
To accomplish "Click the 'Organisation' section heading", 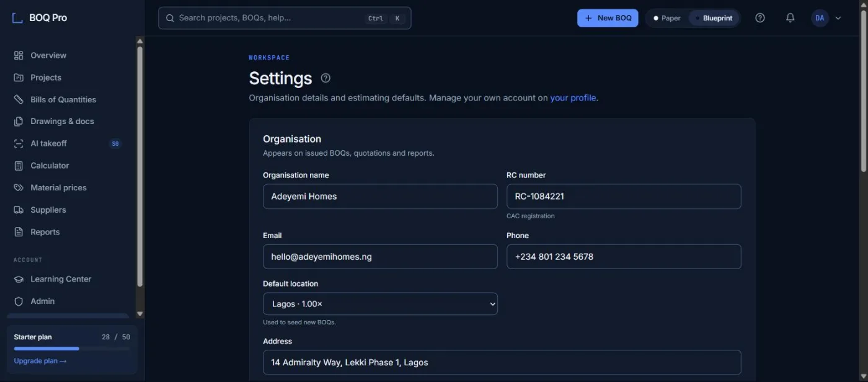I will point(292,139).
